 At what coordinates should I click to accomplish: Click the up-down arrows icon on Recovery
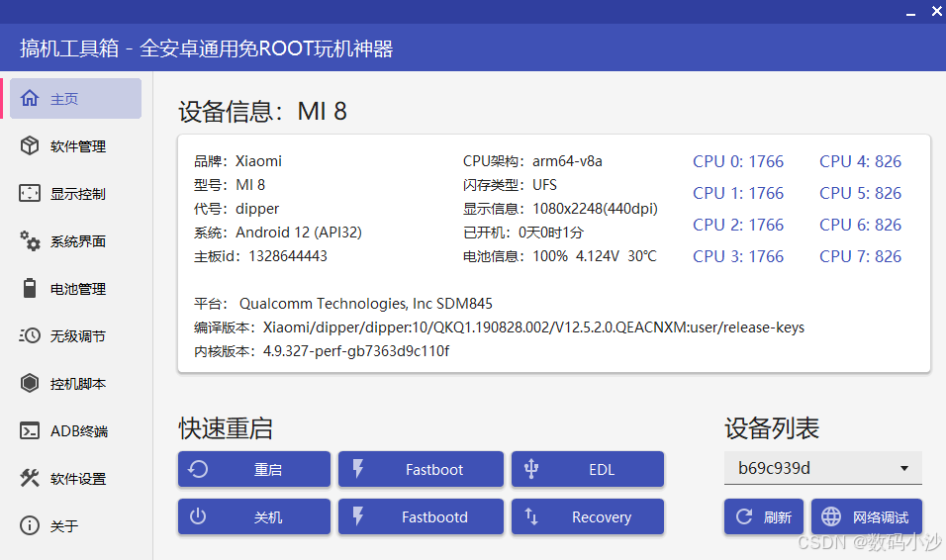click(531, 516)
